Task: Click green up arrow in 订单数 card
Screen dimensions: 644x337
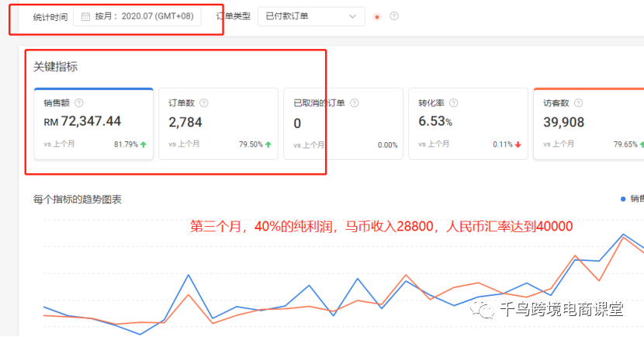Action: coord(268,144)
